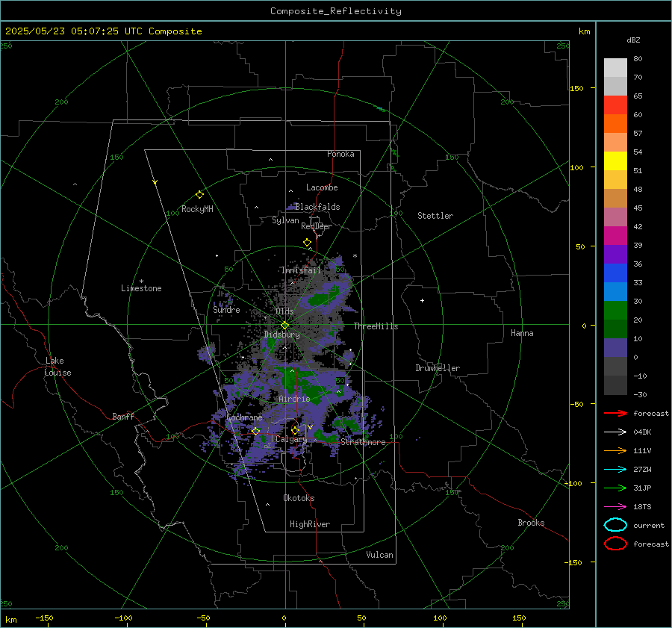Click the Sylvan label
This screenshot has height=628, width=672.
click(285, 220)
